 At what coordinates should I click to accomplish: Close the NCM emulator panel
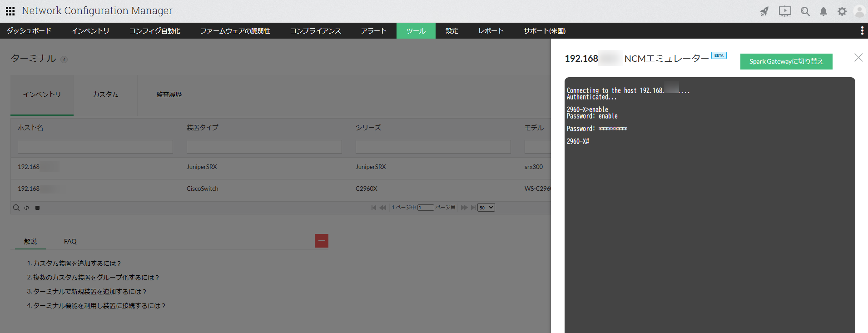tap(858, 57)
